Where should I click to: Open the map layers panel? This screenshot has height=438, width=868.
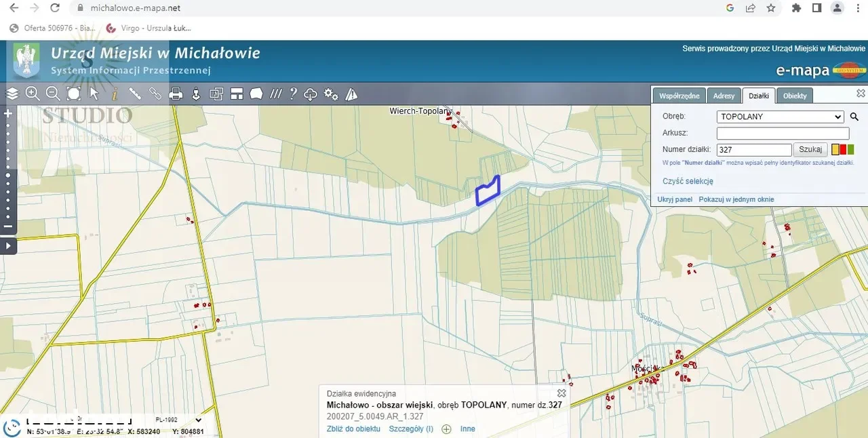(x=12, y=94)
